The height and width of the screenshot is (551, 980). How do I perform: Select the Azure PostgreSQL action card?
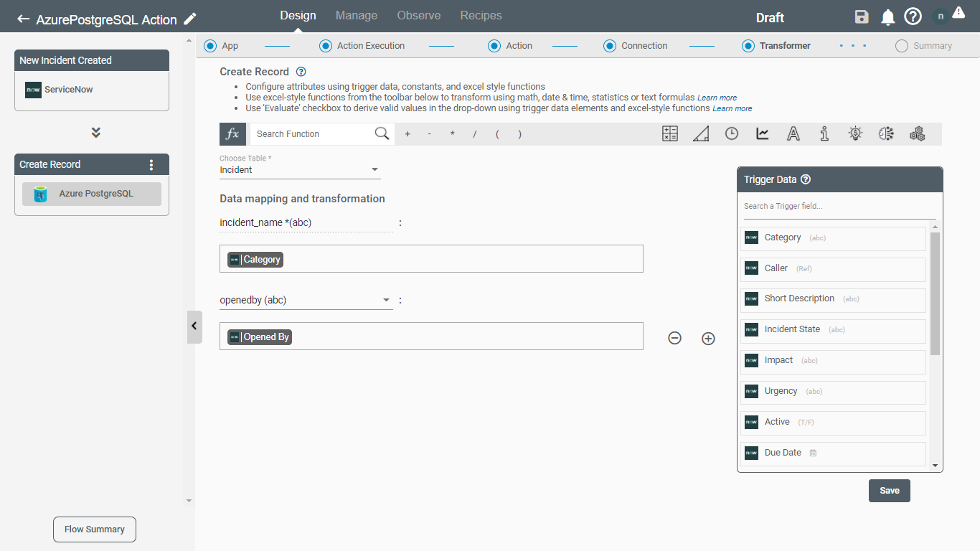tap(92, 194)
